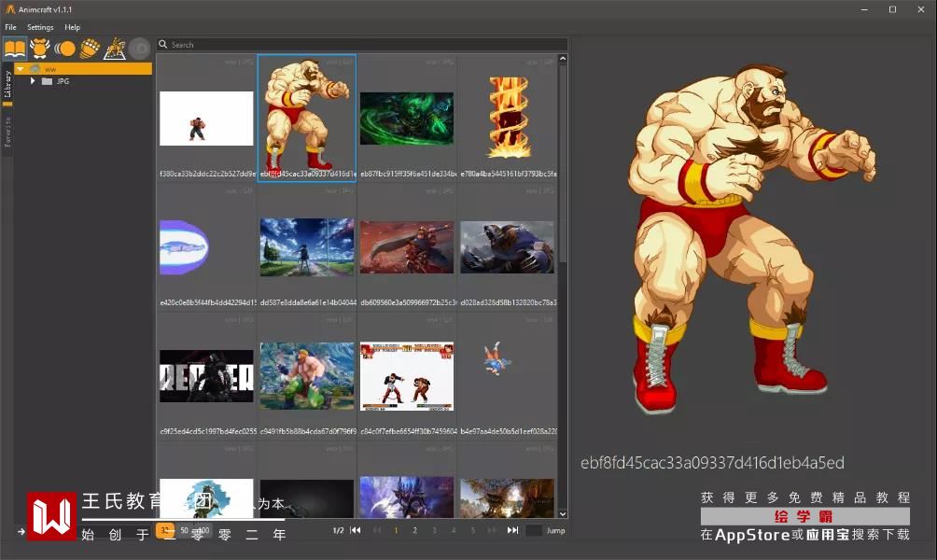Collapse the ww library root node
937x560 pixels.
(21, 69)
